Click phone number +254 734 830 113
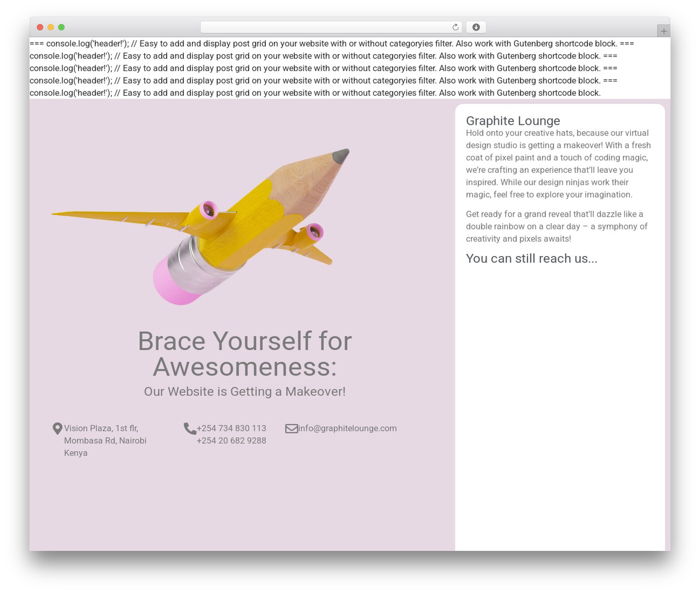The image size is (700, 593). click(231, 428)
